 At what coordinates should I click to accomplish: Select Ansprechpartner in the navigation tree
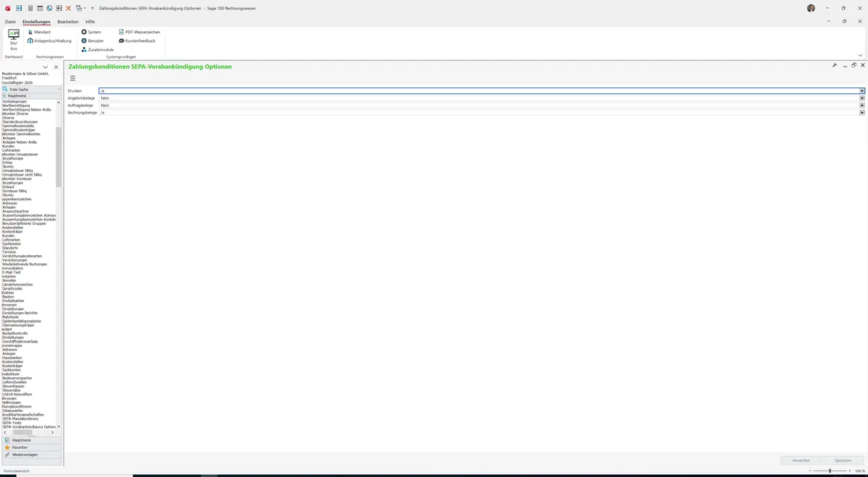pyautogui.click(x=15, y=211)
